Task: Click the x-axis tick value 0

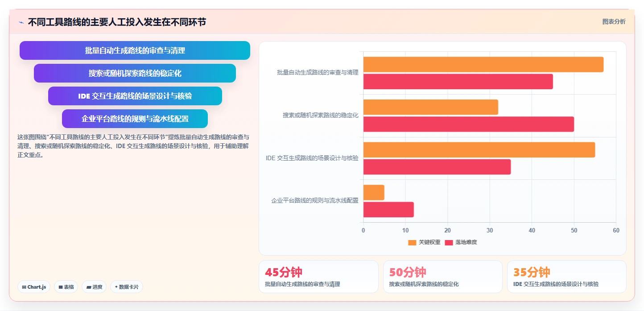Action: [363, 230]
